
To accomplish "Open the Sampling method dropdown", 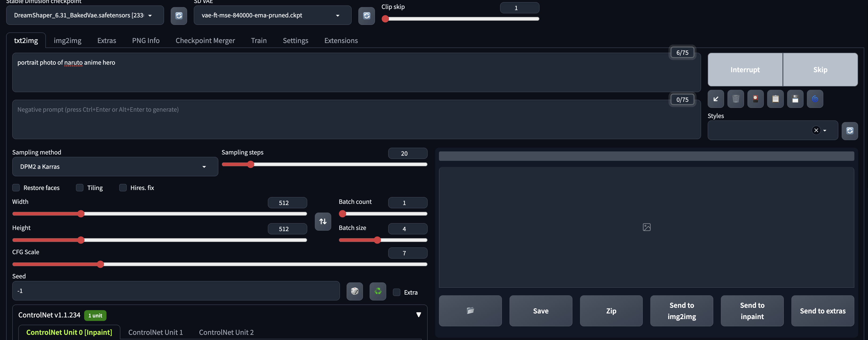I will pyautogui.click(x=115, y=166).
